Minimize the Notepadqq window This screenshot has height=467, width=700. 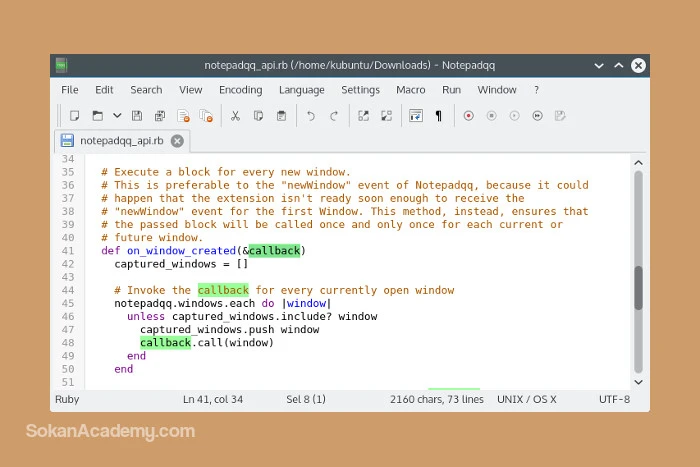click(x=599, y=66)
